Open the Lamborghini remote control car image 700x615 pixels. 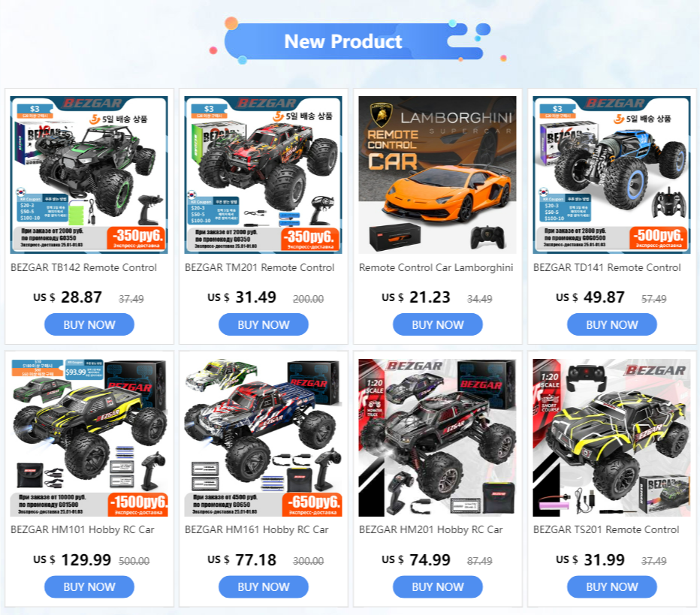click(437, 175)
